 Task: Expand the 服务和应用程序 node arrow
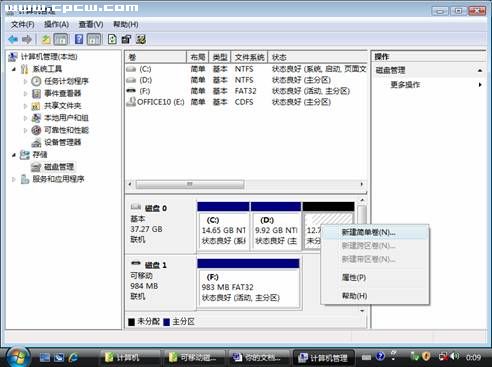point(14,179)
